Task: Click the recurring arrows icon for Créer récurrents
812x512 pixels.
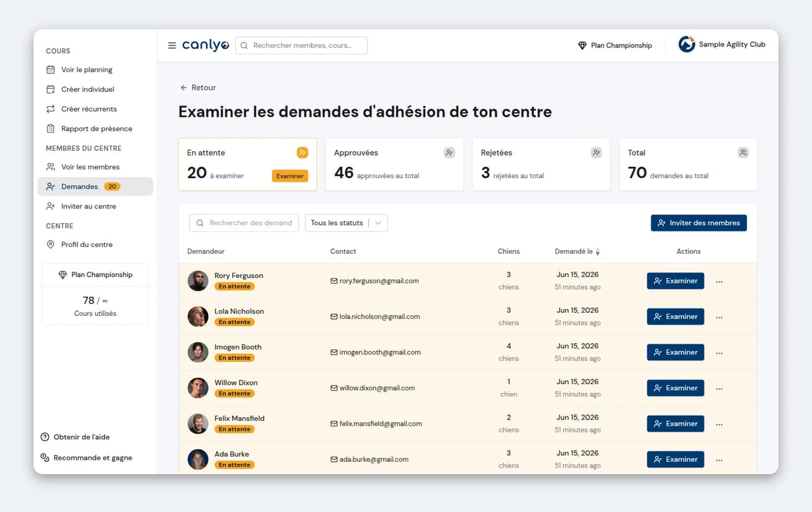Action: coord(51,109)
